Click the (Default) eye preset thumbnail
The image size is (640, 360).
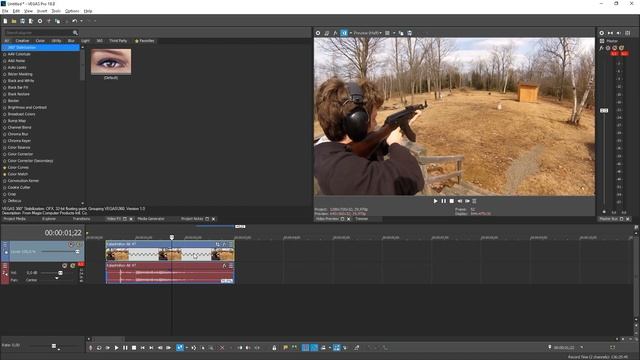[111, 62]
